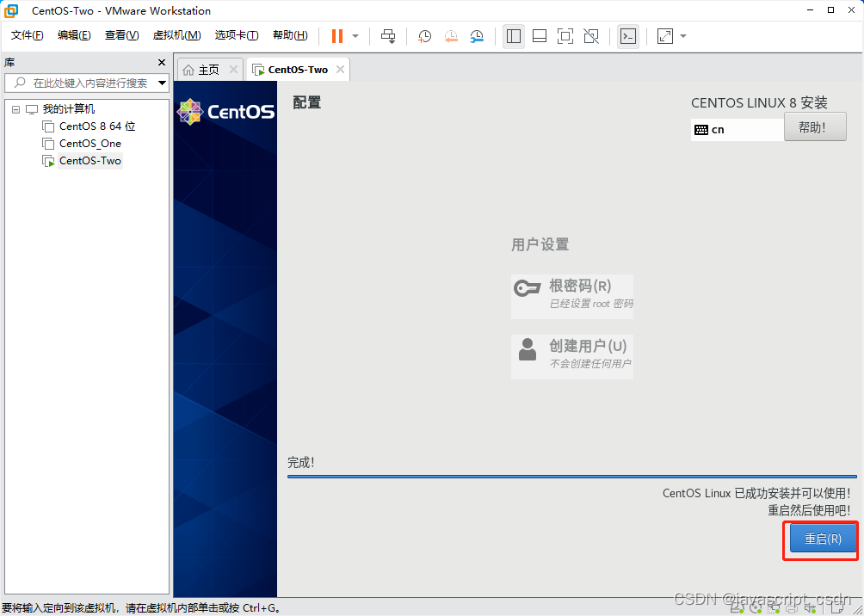Click the Pause virtual machine icon

click(x=337, y=36)
